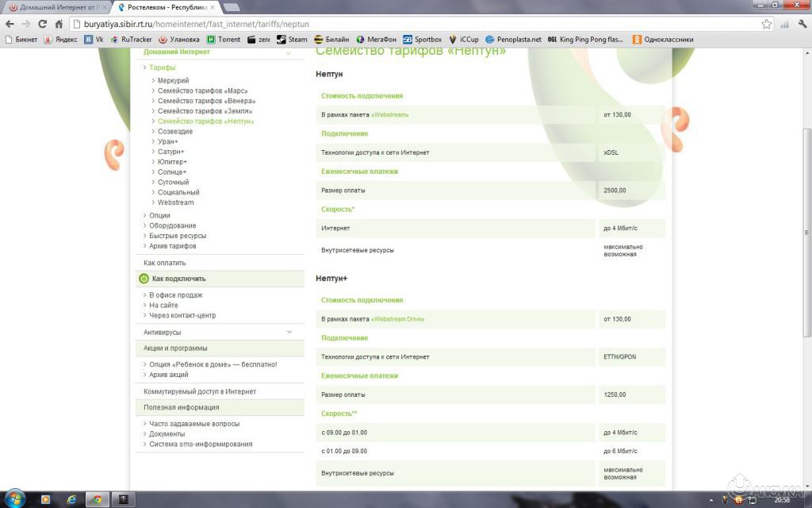Open the Сатурн+ tariff
The image size is (812, 508).
171,152
